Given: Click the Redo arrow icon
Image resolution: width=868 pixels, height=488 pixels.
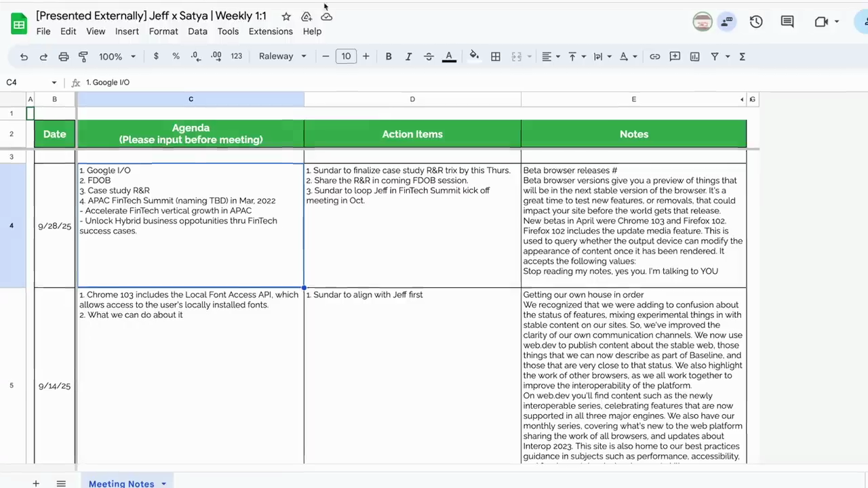Looking at the screenshot, I should pyautogui.click(x=43, y=56).
